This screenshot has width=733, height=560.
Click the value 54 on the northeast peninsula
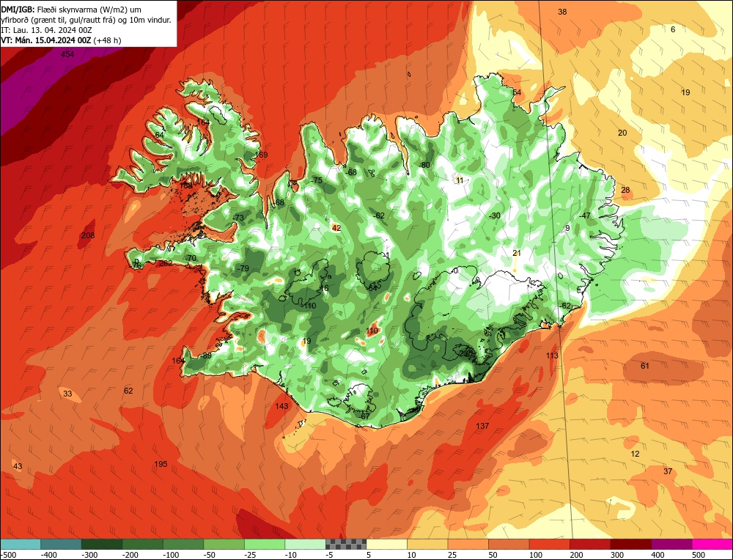click(x=517, y=92)
